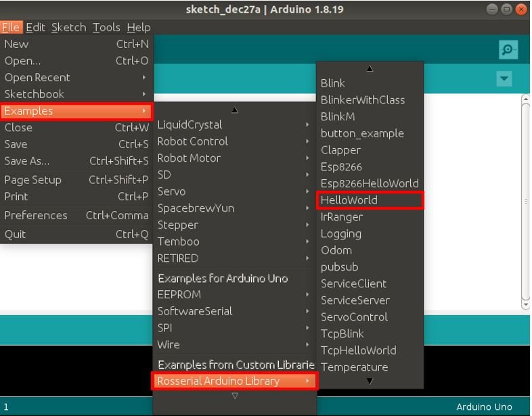This screenshot has width=532, height=416.
Task: Open the TcpBlink example
Action: [x=370, y=334]
